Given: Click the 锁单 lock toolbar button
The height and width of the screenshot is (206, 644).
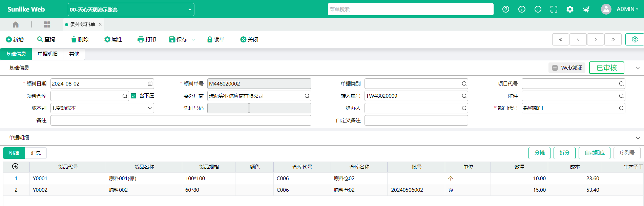Looking at the screenshot, I should pos(216,39).
